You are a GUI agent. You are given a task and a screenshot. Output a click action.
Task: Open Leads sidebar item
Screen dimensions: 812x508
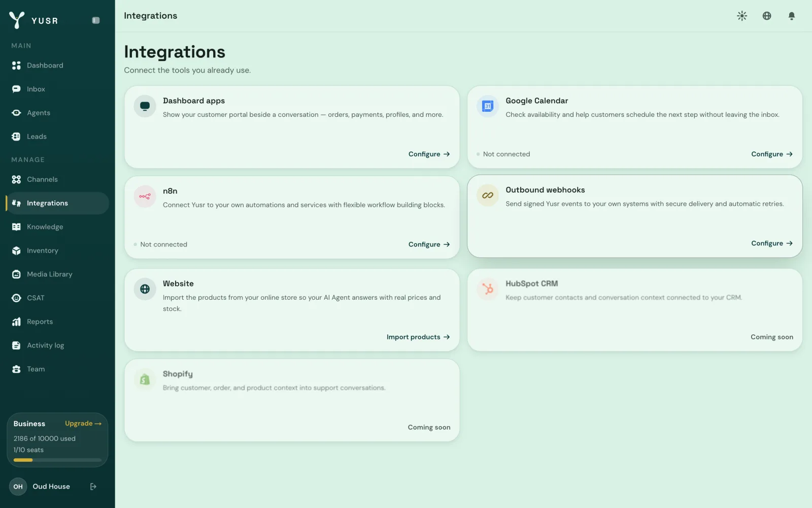click(x=57, y=137)
